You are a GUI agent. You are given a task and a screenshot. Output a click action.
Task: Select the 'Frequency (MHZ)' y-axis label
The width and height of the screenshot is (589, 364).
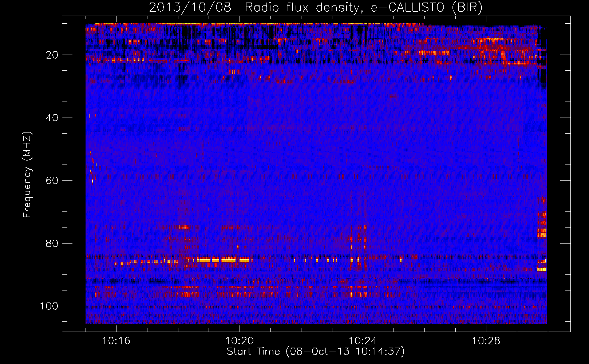click(27, 174)
